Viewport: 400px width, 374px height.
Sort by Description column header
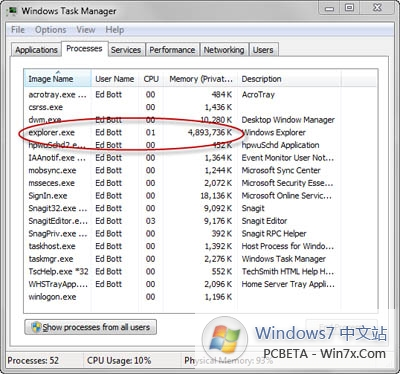pos(289,79)
